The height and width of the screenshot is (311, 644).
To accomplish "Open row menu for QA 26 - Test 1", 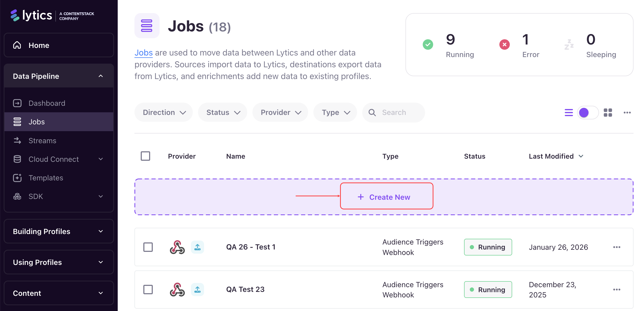I will tap(617, 247).
